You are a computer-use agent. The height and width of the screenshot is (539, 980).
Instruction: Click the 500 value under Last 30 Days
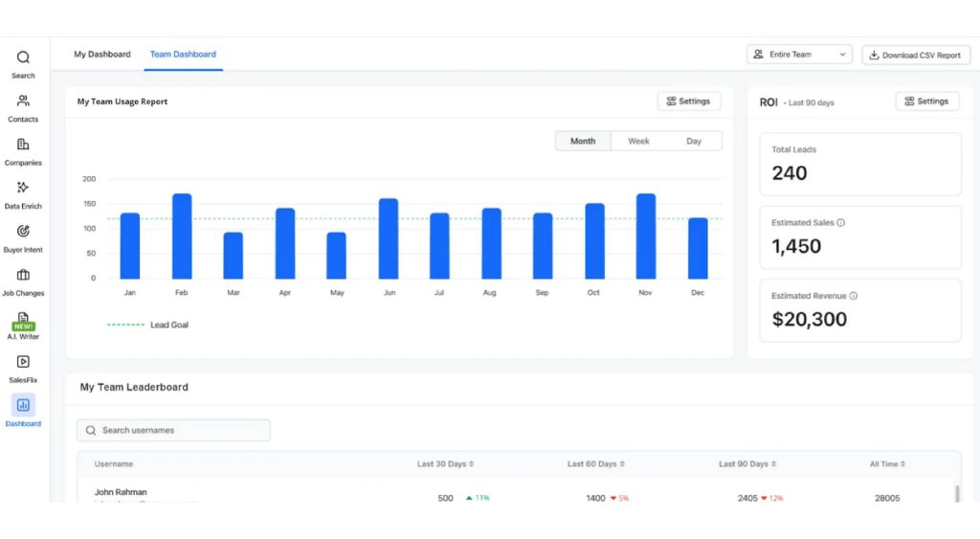(446, 499)
